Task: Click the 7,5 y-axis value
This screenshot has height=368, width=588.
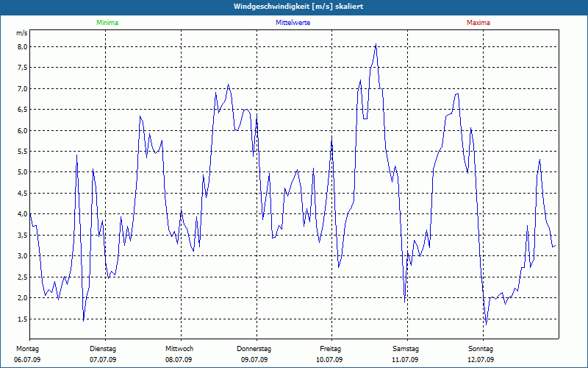Action: tap(22, 68)
